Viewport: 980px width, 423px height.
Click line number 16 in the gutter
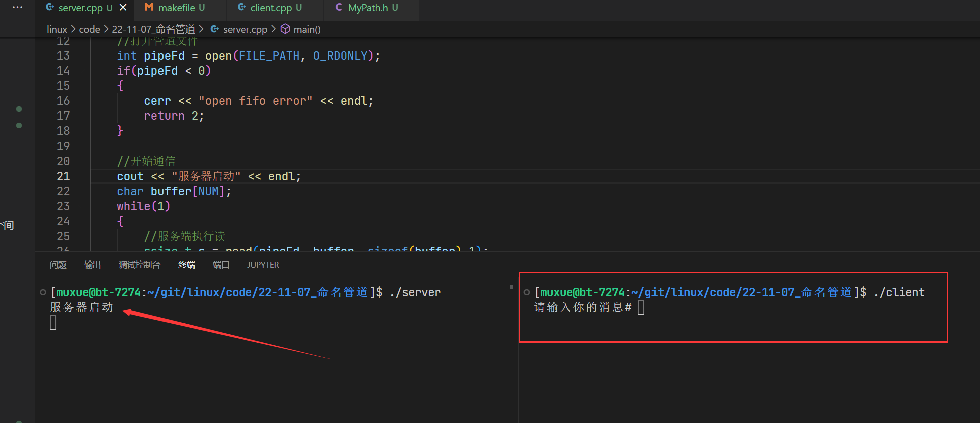click(x=63, y=101)
